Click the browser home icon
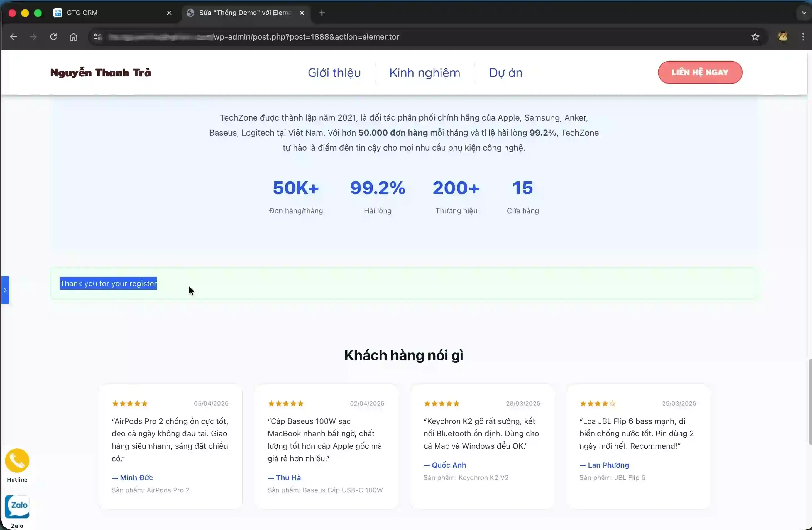812x530 pixels. pyautogui.click(x=73, y=37)
